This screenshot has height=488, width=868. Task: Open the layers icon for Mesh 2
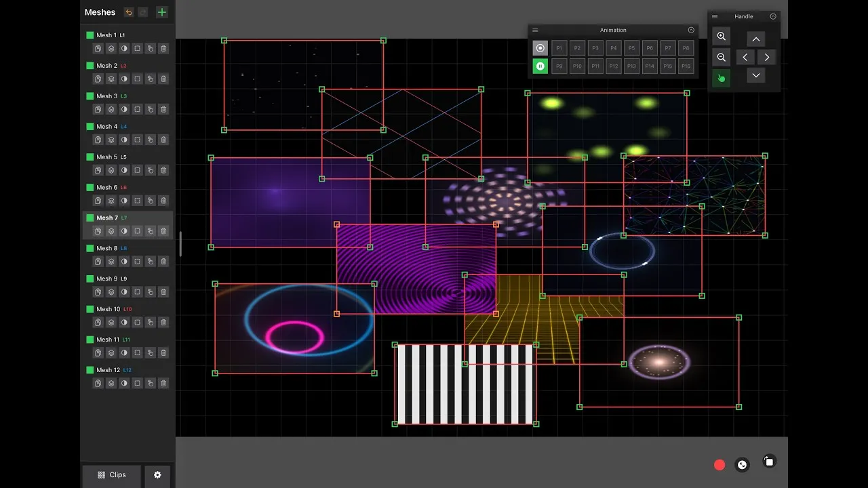pyautogui.click(x=111, y=79)
